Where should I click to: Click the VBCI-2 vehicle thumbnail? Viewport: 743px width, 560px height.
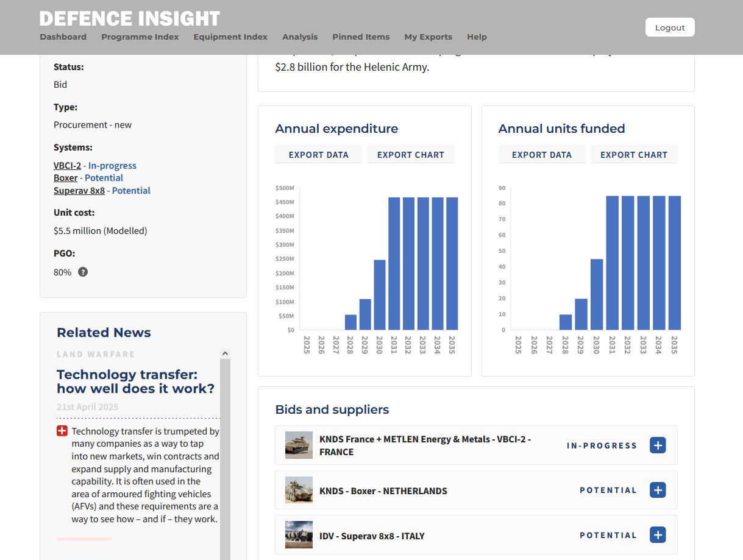tap(299, 445)
